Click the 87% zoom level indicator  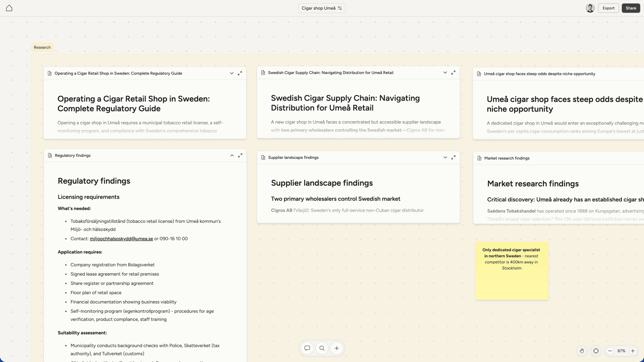621,351
